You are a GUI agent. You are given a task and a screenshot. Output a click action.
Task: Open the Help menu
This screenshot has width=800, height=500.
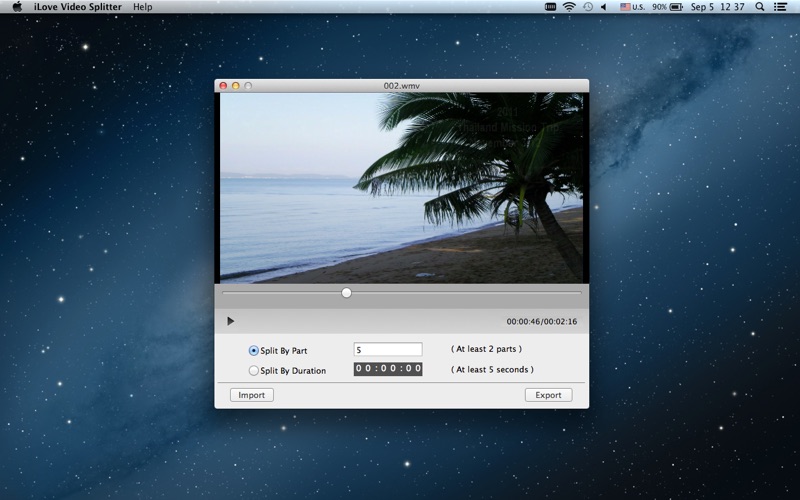143,7
